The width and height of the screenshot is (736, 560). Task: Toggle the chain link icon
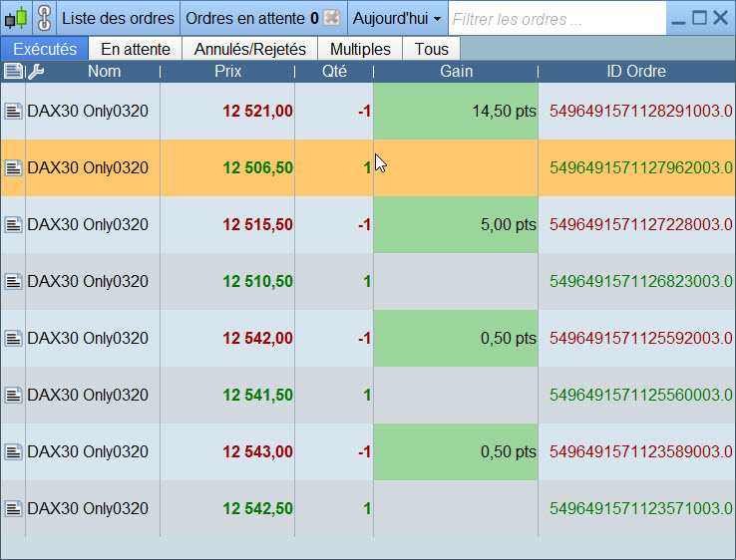44,18
